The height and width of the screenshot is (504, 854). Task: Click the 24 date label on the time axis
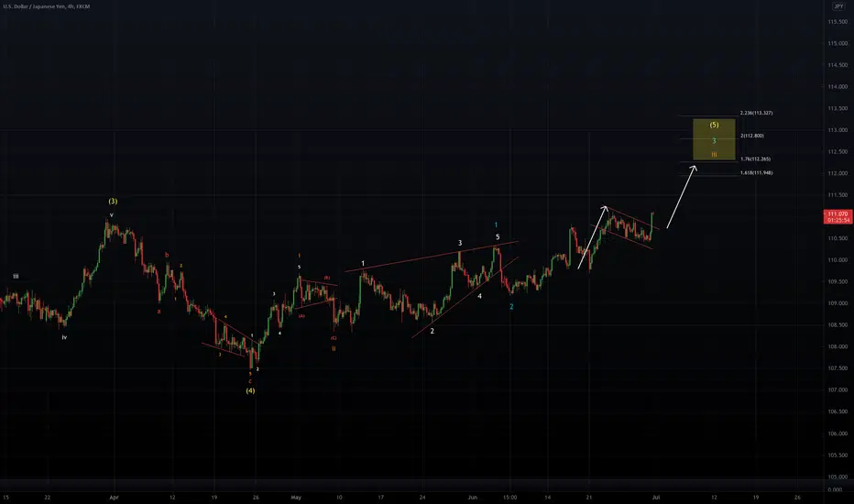[422, 498]
